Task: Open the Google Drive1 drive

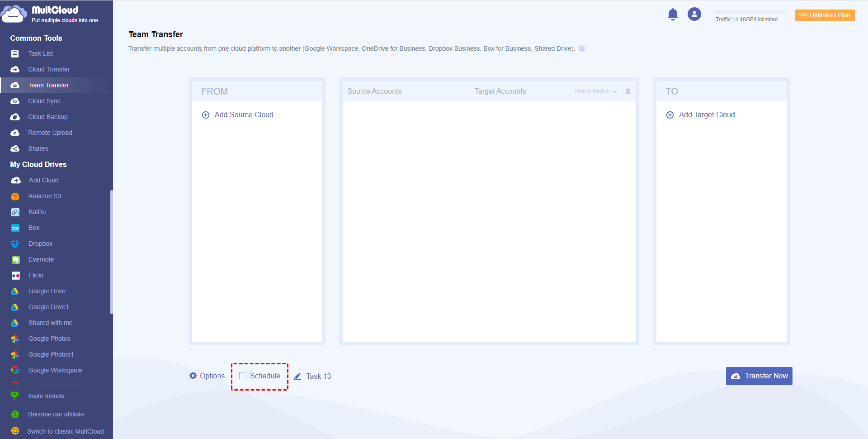Action: (49, 307)
